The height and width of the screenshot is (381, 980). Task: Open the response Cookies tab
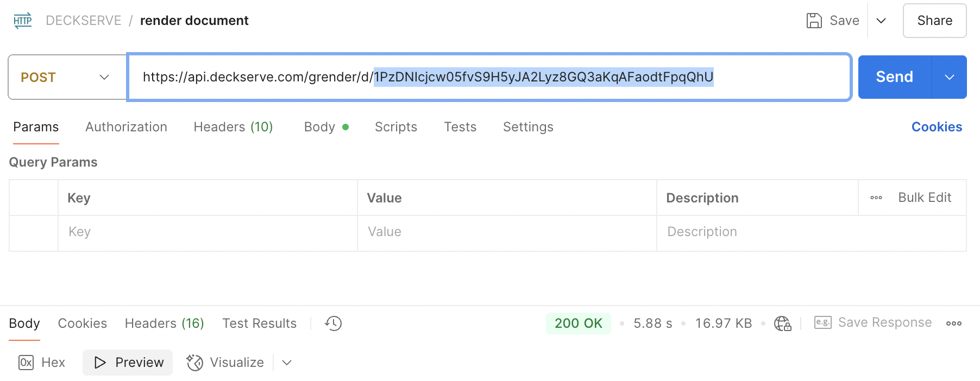click(x=83, y=323)
